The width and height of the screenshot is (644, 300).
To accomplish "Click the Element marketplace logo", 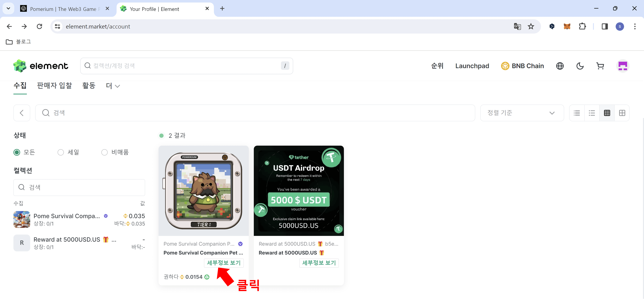I will (x=41, y=66).
